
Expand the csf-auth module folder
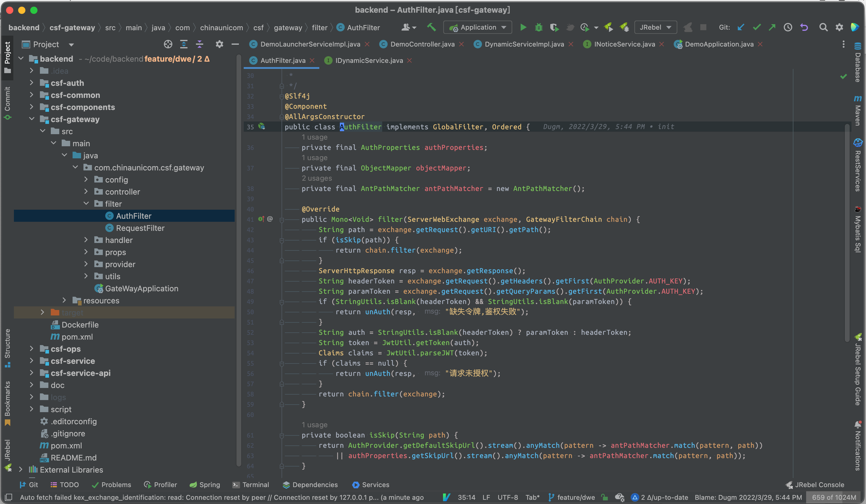click(x=32, y=83)
